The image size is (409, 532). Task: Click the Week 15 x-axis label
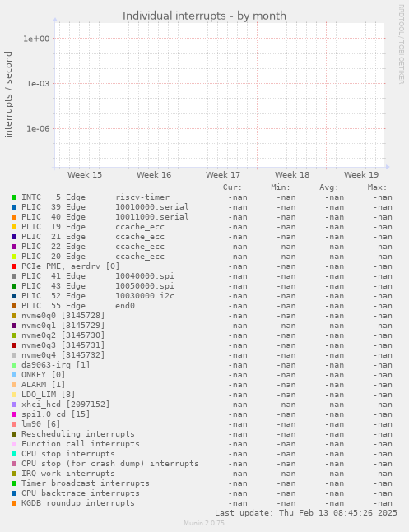[85, 175]
